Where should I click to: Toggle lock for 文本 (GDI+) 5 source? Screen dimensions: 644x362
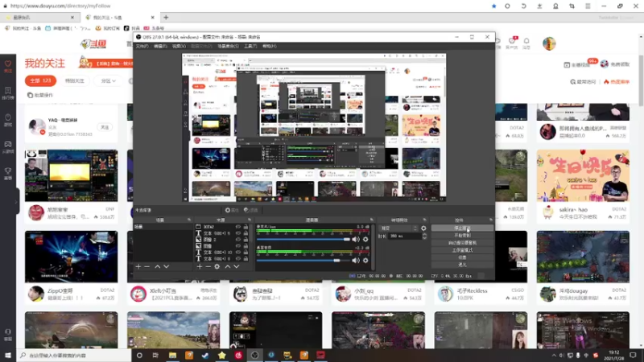(246, 232)
